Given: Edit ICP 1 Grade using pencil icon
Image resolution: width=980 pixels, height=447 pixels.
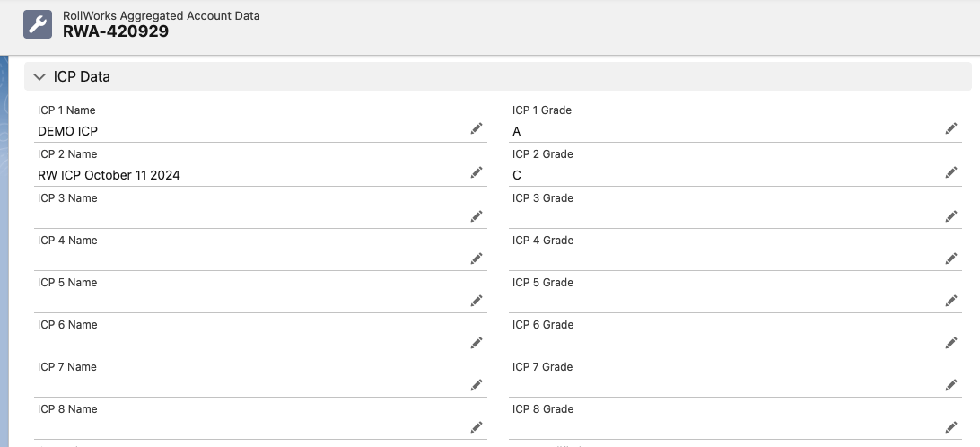Looking at the screenshot, I should tap(951, 128).
